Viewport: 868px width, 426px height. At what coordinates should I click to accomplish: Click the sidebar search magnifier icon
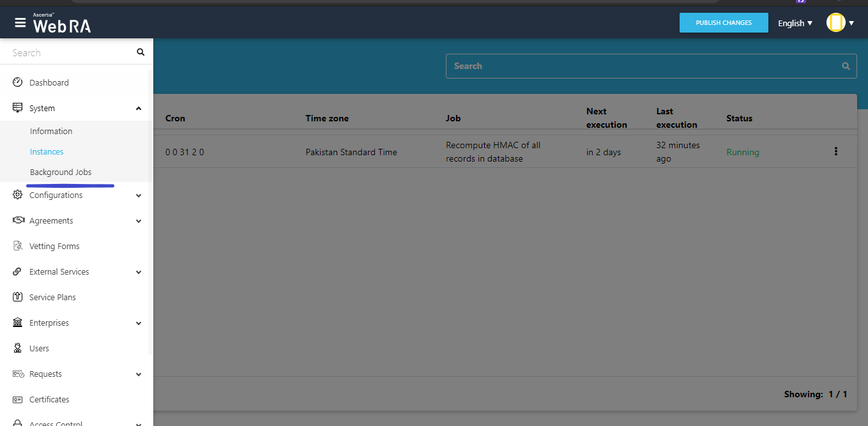coord(141,52)
